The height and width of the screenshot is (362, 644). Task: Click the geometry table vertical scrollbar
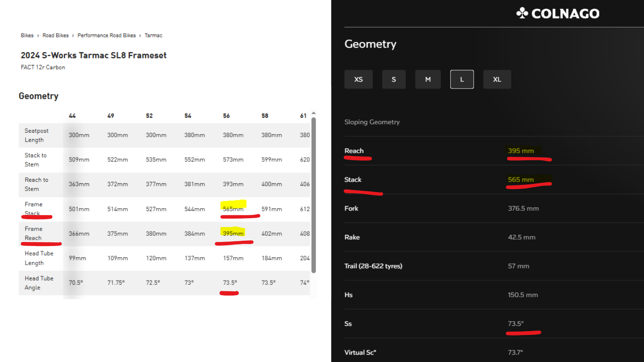[x=314, y=194]
